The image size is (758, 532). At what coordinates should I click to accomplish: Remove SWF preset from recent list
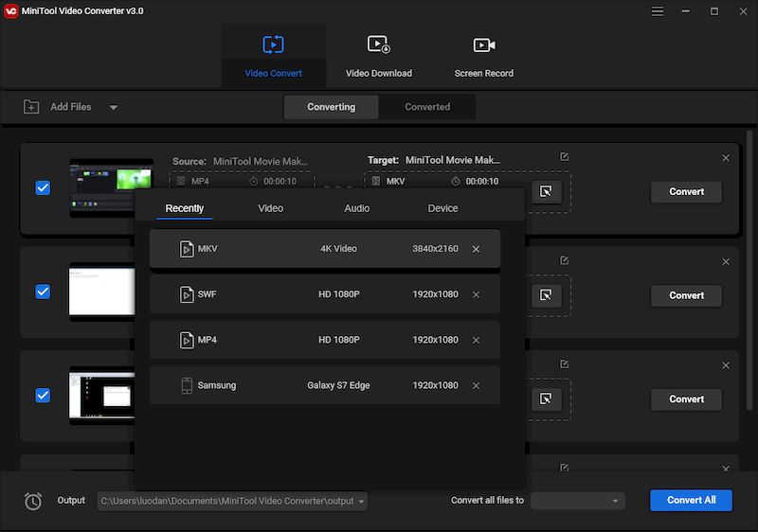click(x=477, y=294)
